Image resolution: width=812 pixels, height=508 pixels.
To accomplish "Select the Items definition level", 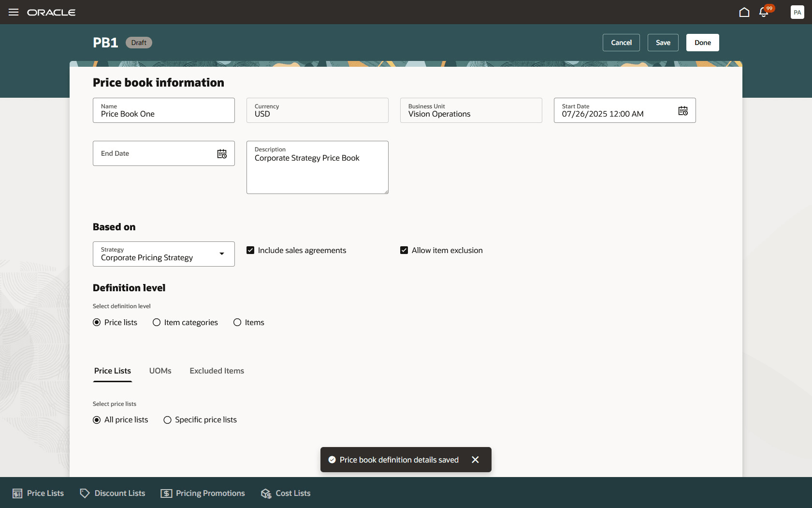I will pos(237,322).
